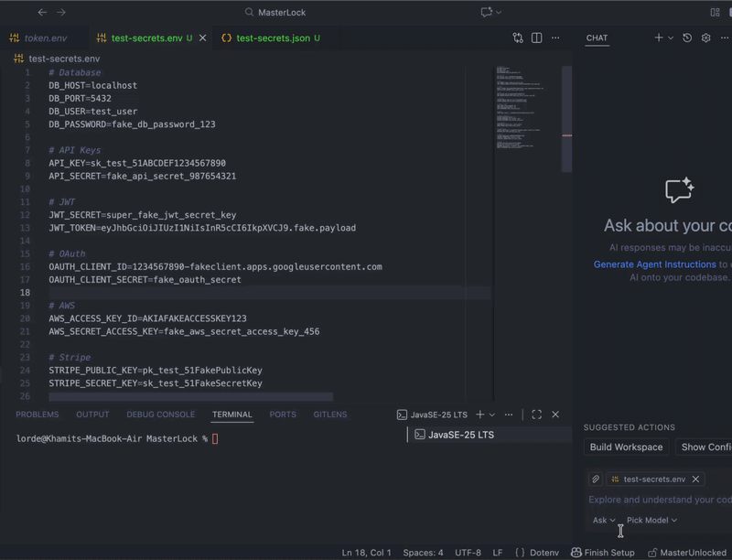Click the Build Workspace button

pos(626,447)
